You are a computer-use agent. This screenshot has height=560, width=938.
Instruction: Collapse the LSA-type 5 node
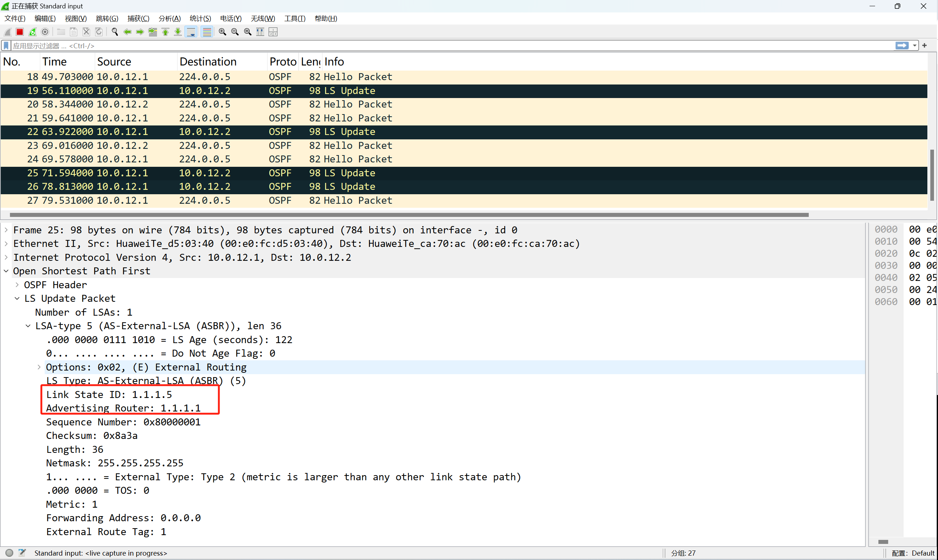click(28, 326)
